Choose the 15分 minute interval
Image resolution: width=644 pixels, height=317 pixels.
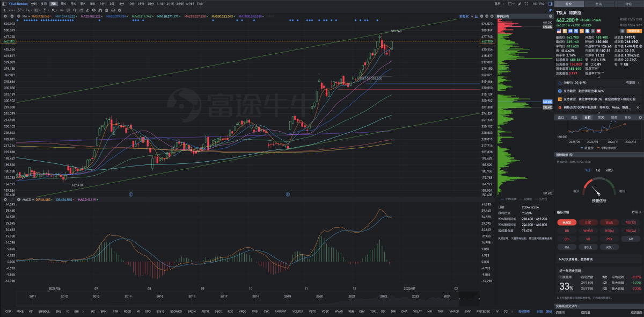tap(141, 4)
